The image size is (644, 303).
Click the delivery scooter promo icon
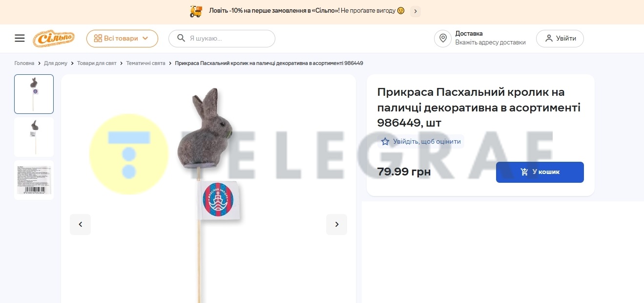pos(196,11)
